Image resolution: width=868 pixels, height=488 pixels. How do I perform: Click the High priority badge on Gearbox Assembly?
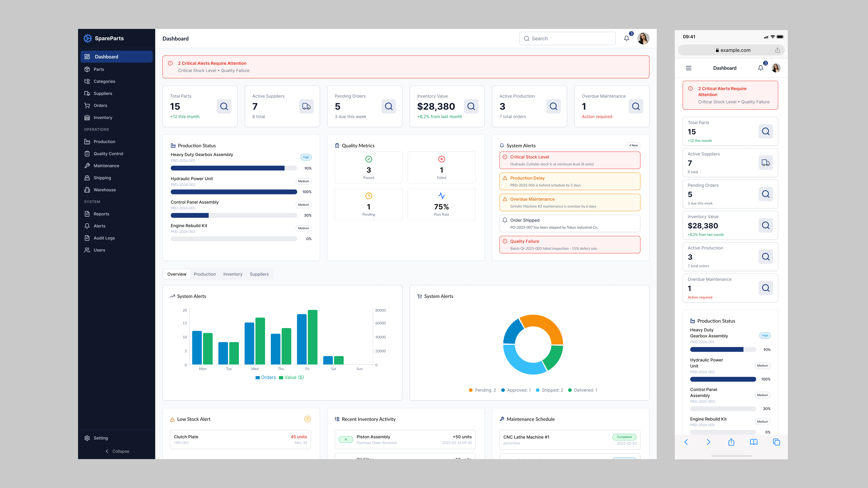[x=306, y=157]
